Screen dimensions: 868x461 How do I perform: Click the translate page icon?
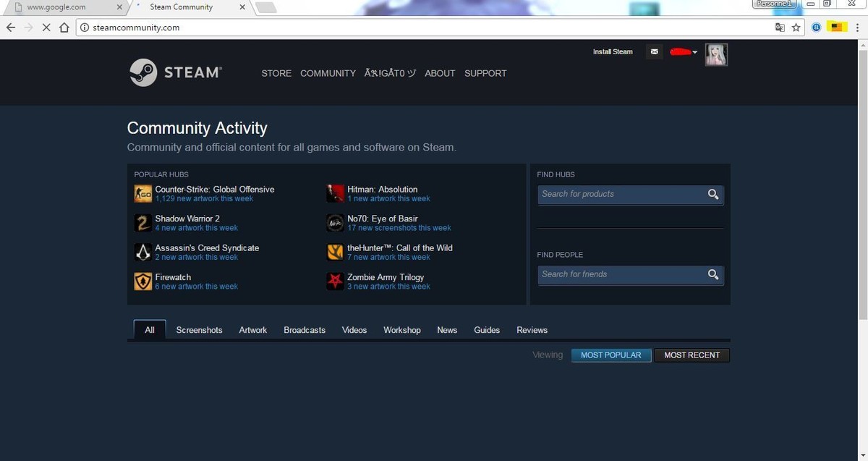[x=780, y=28]
